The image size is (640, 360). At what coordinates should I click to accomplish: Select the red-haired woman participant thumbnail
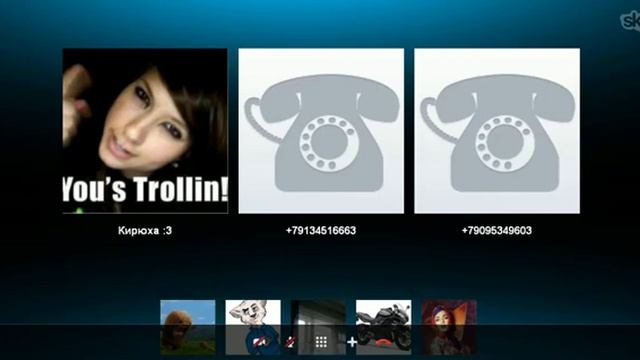point(449,327)
